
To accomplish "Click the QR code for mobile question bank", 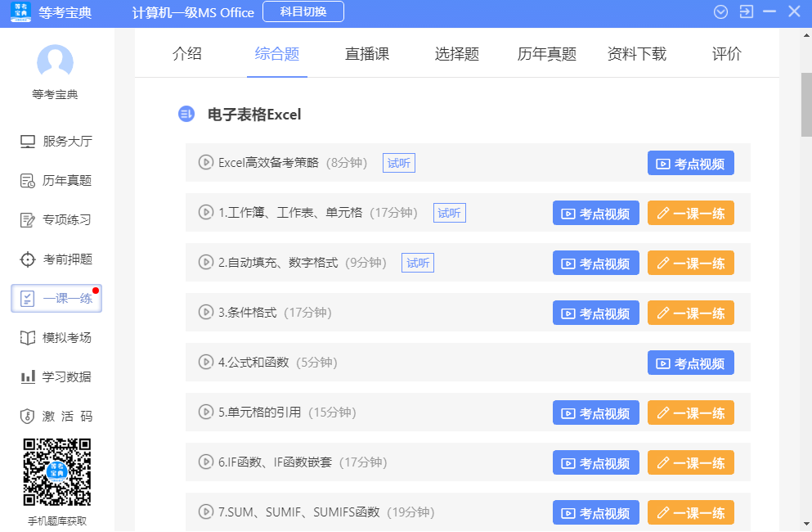I will pyautogui.click(x=57, y=472).
